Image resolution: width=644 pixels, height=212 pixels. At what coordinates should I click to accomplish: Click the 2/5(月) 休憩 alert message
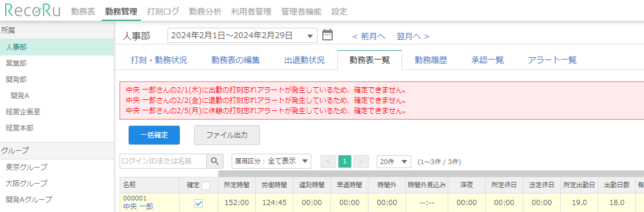click(x=266, y=111)
